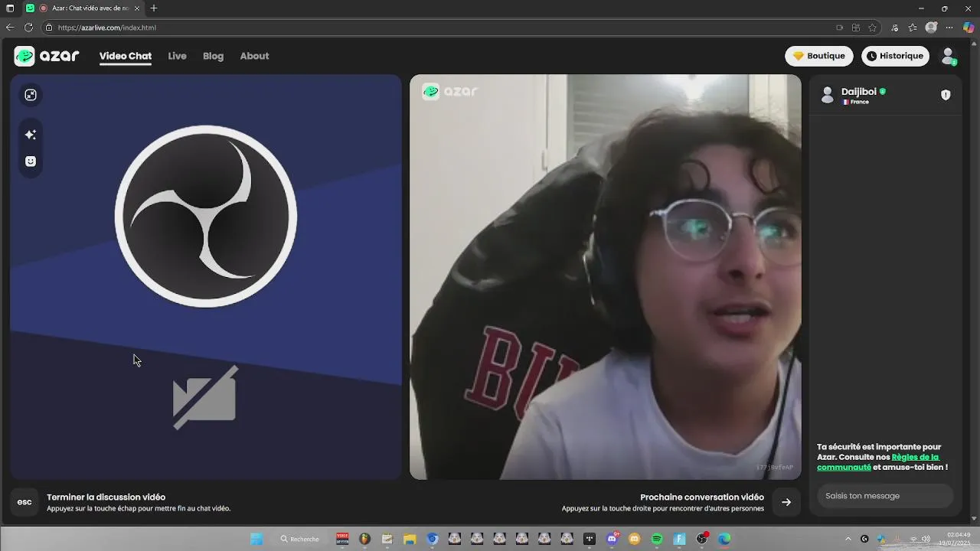Open the Copilot sidebar icon
Viewport: 980px width, 551px height.
(x=969, y=28)
